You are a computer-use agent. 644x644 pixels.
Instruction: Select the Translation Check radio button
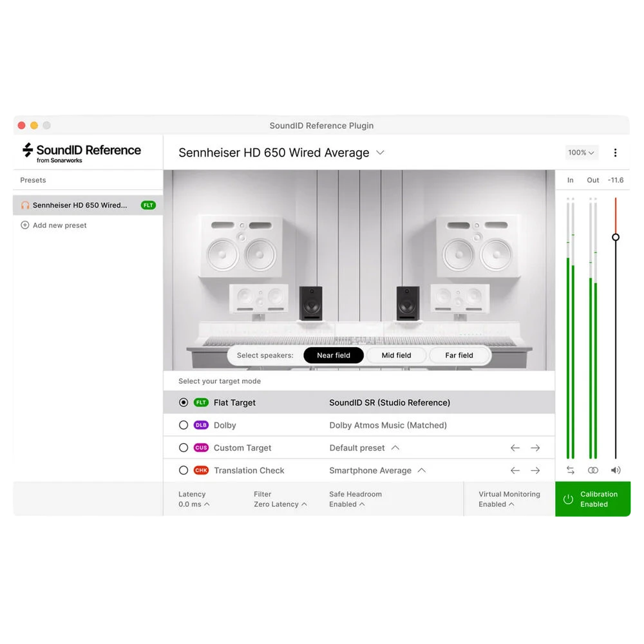[184, 470]
